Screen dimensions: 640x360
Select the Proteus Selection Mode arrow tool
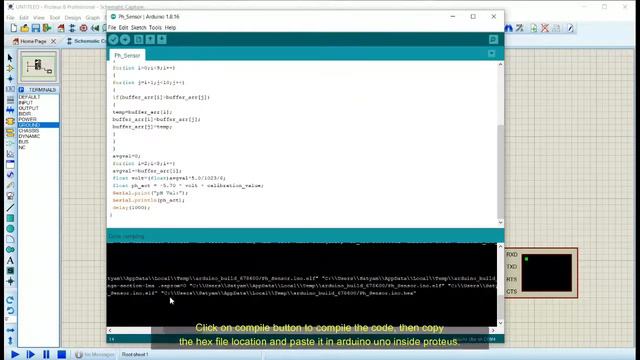tap(10, 58)
